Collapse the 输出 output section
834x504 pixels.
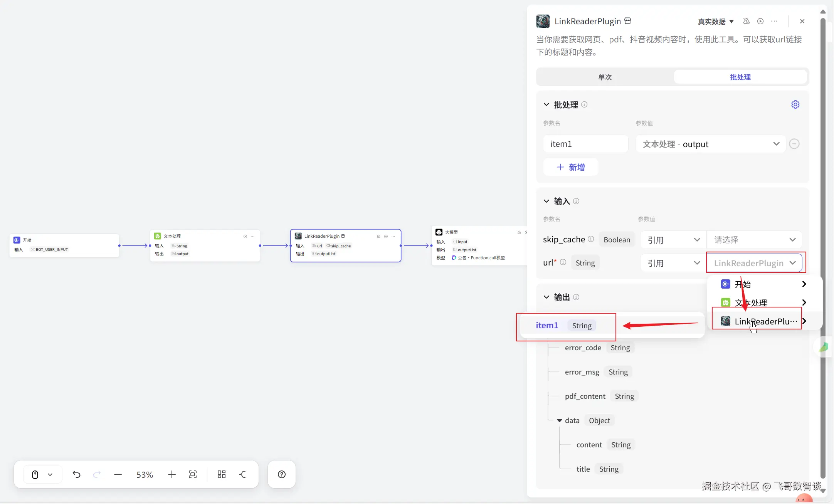coord(546,297)
